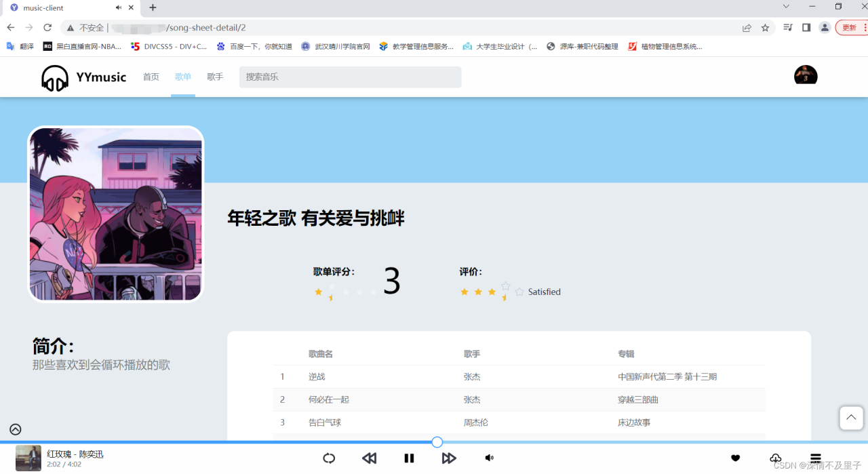Screen dimensions: 868x474
Task: Click the playback progress slider handle
Action: tap(437, 442)
